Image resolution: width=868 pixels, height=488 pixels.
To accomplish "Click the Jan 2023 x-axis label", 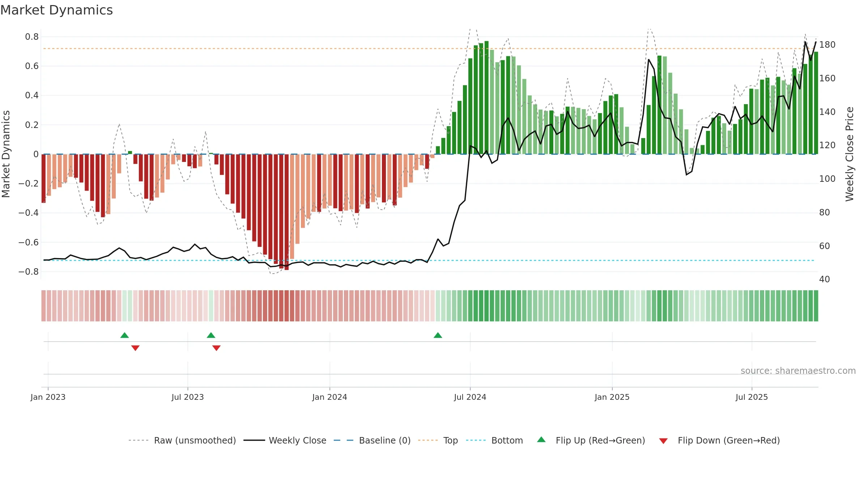I will tap(48, 397).
